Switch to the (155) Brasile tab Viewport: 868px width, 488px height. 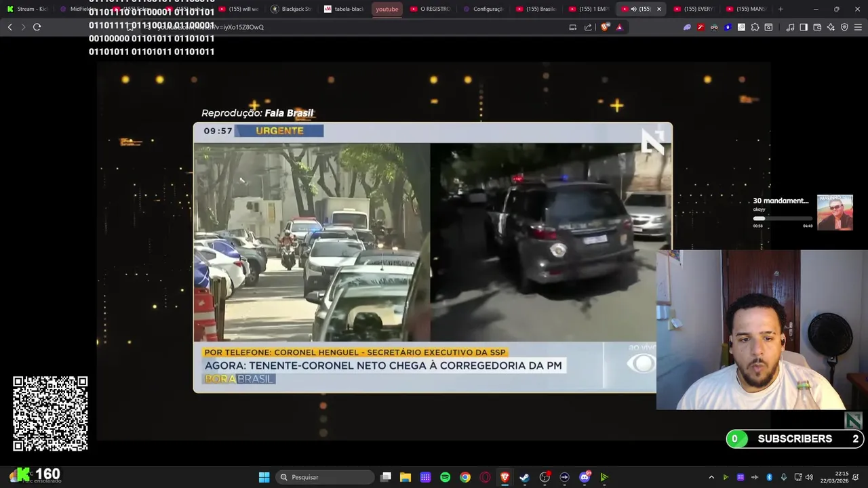click(x=536, y=9)
